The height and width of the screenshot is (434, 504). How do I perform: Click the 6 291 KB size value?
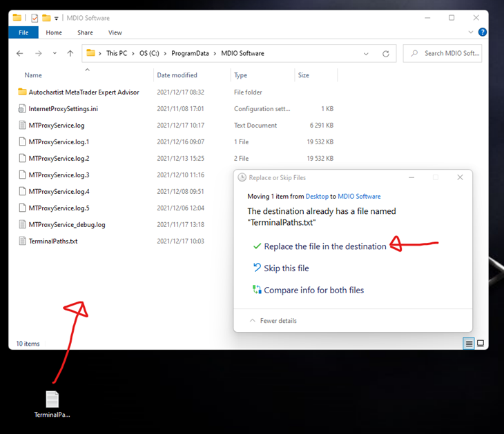click(x=322, y=126)
